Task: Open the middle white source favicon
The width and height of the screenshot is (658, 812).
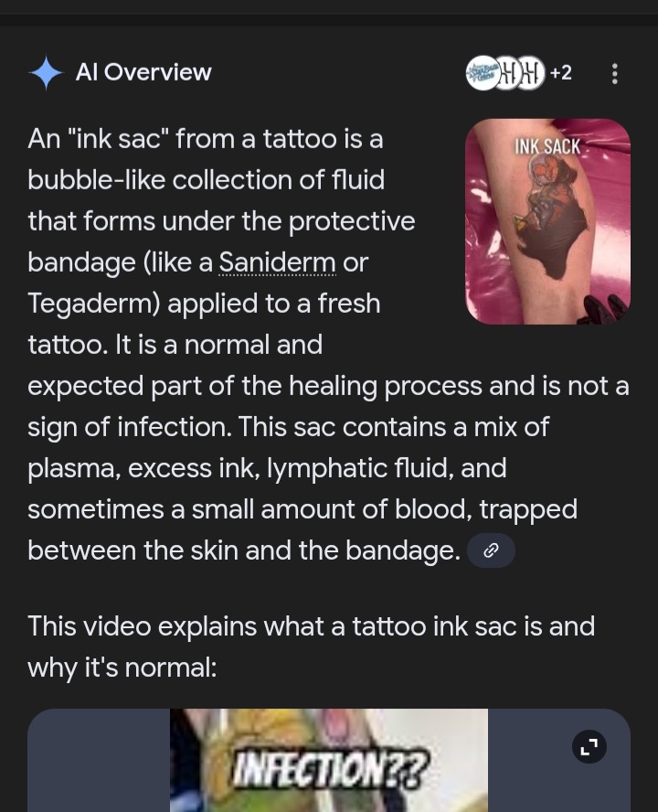Action: [508, 73]
